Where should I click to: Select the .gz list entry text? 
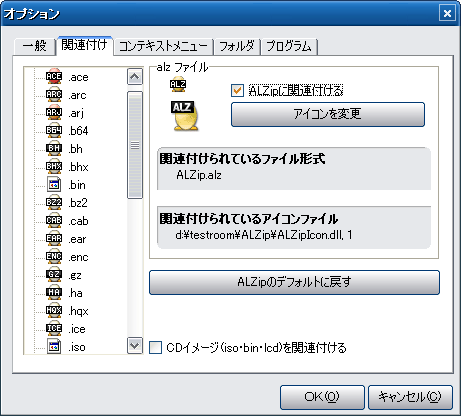click(75, 275)
